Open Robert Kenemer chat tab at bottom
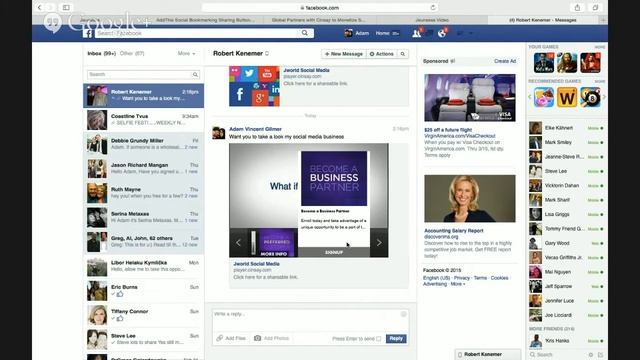The width and height of the screenshot is (640, 360). pos(488,354)
